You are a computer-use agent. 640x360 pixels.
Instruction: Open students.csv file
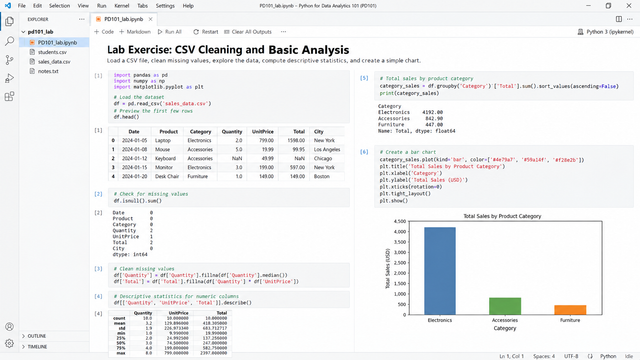tap(52, 52)
